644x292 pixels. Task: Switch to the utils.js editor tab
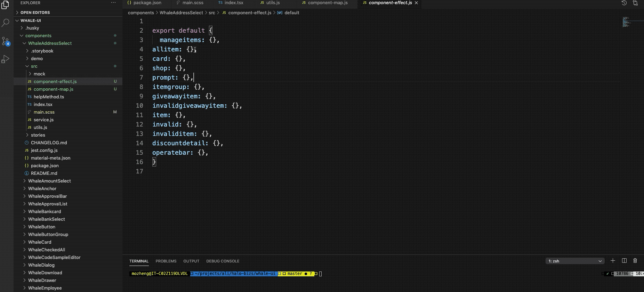click(x=270, y=3)
